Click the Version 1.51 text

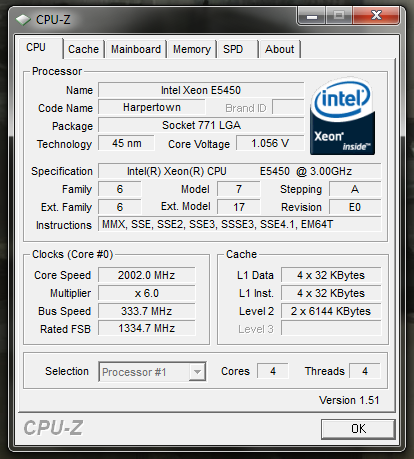(349, 400)
